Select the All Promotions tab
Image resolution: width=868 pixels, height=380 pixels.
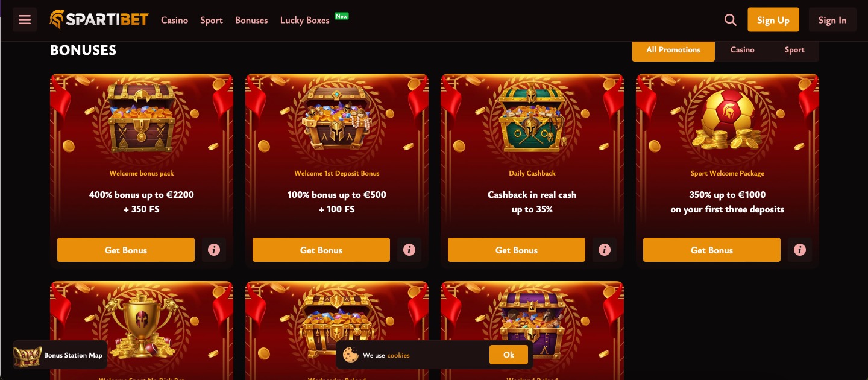coord(673,50)
